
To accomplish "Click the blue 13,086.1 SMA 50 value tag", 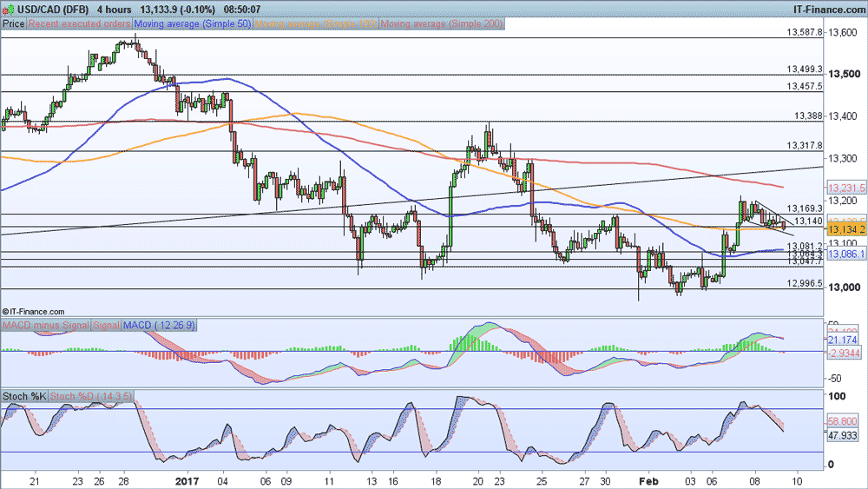I will coord(846,254).
